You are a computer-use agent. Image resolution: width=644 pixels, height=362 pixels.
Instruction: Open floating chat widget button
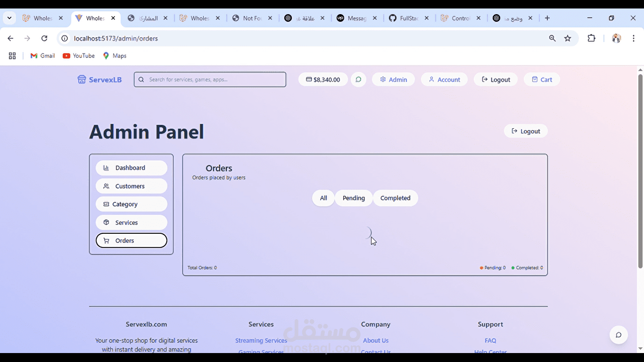tap(619, 335)
